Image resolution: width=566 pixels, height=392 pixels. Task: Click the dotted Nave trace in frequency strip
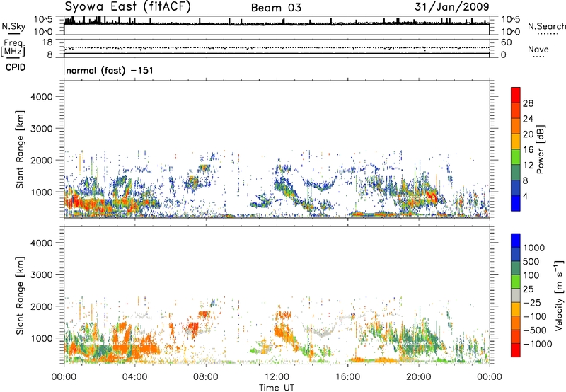277,47
